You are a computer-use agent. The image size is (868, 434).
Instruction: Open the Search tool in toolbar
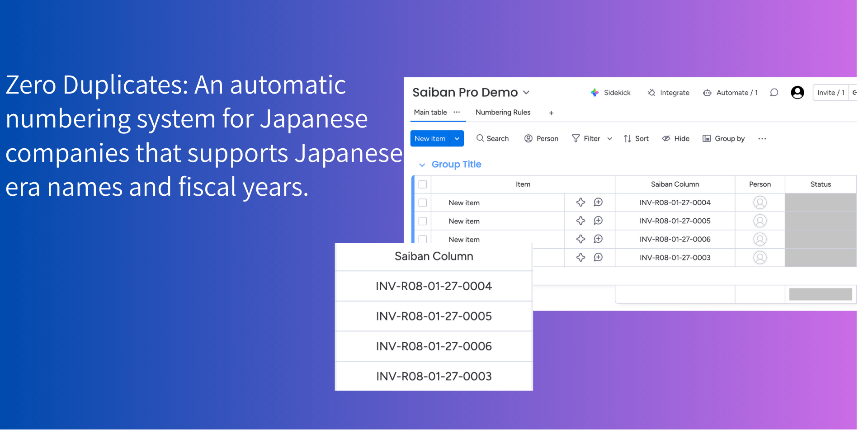pos(492,138)
